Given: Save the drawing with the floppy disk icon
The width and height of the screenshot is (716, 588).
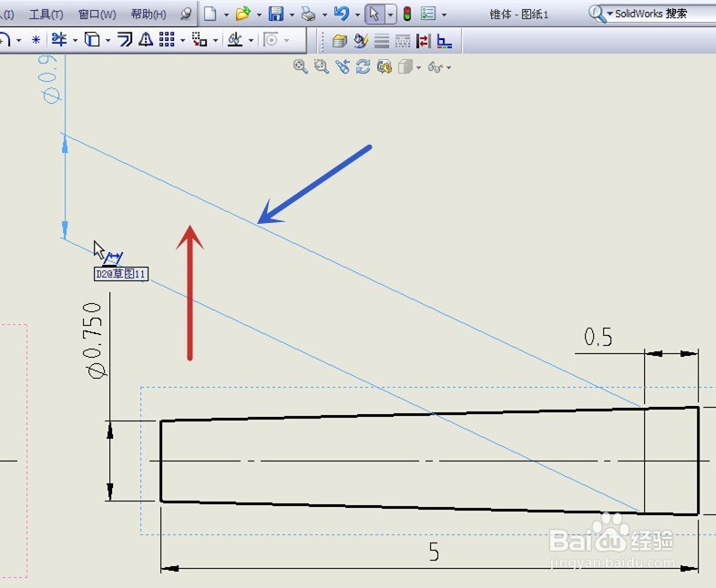Looking at the screenshot, I should pyautogui.click(x=276, y=15).
